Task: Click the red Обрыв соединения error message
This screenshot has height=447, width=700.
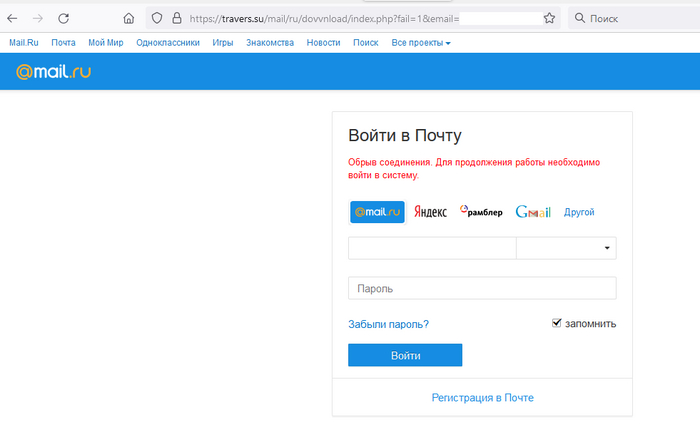Action: (x=474, y=168)
